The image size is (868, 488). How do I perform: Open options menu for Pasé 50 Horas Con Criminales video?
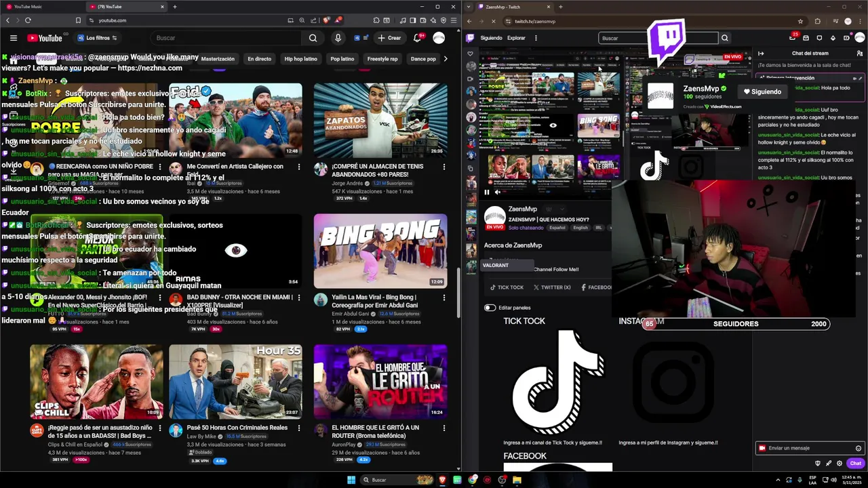point(299,428)
